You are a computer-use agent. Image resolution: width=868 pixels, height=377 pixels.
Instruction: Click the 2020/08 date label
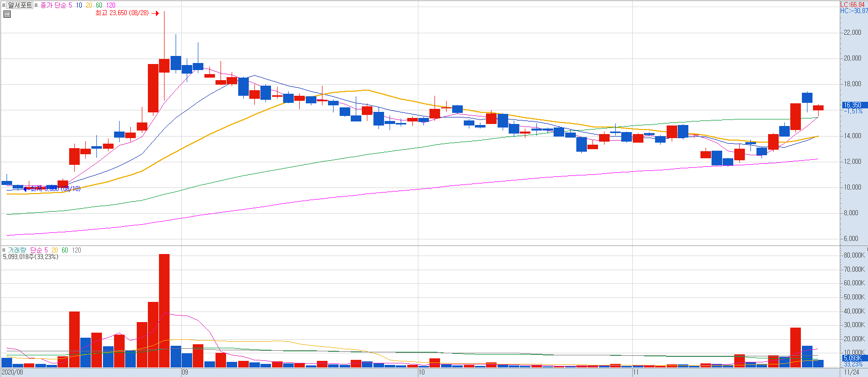click(13, 372)
